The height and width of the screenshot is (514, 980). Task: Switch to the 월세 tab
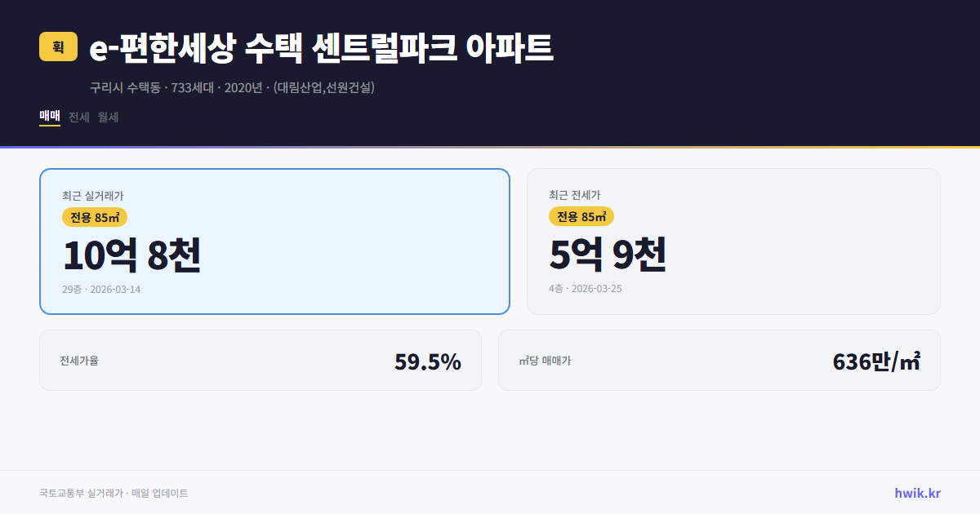107,117
